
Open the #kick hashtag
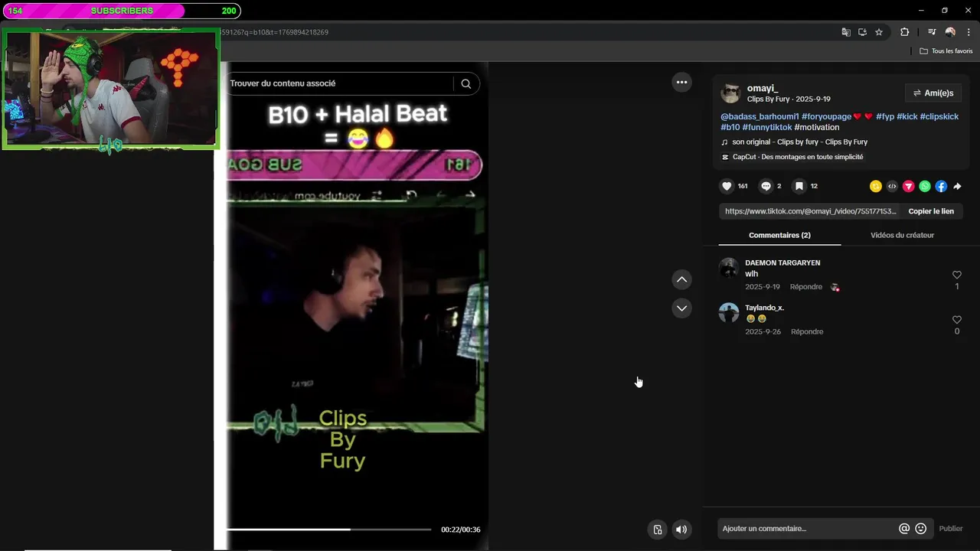pos(907,116)
